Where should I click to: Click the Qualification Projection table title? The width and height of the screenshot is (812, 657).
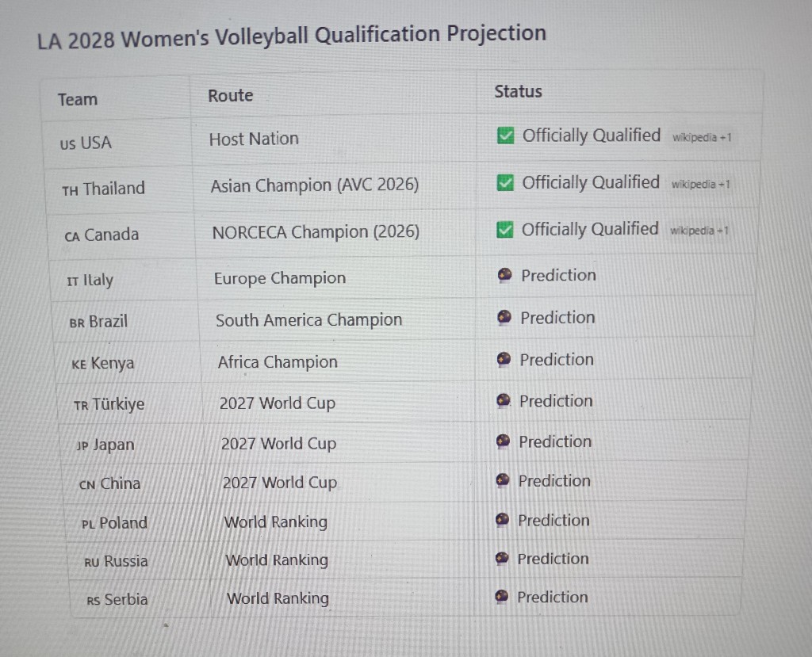click(292, 36)
